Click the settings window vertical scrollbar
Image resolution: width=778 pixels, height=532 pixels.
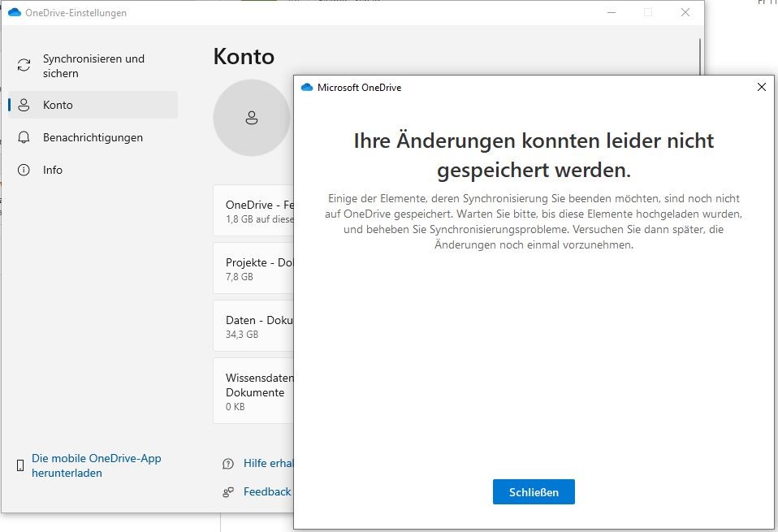tap(700, 57)
